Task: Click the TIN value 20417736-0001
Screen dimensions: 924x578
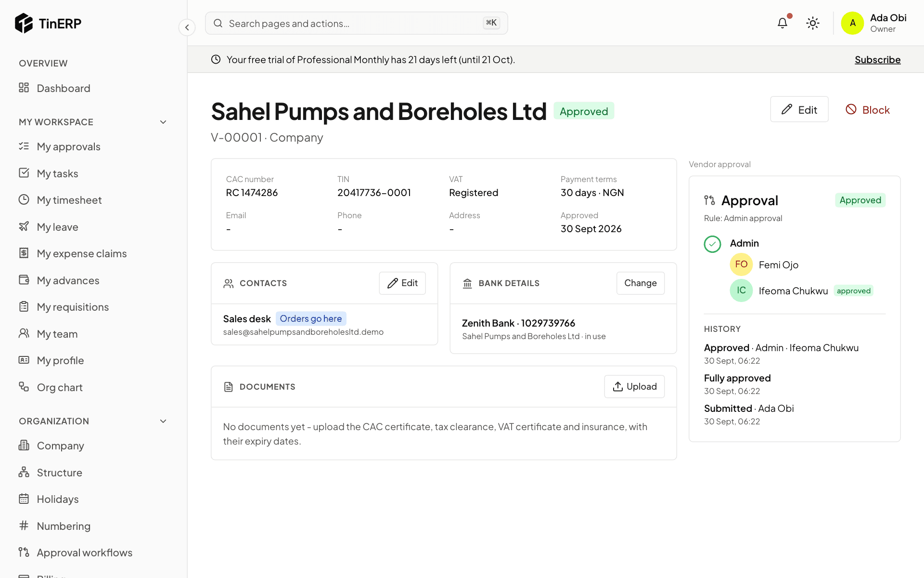Action: [x=374, y=193]
